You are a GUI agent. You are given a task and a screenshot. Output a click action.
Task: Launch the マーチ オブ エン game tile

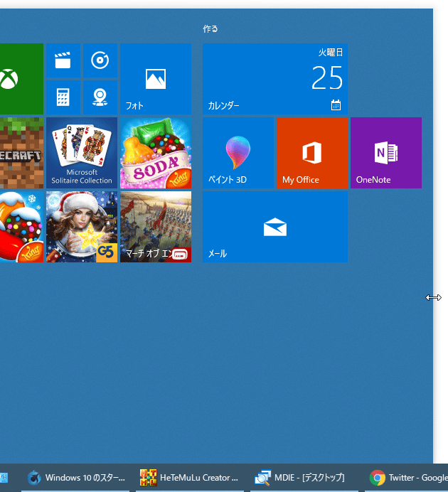(x=156, y=227)
